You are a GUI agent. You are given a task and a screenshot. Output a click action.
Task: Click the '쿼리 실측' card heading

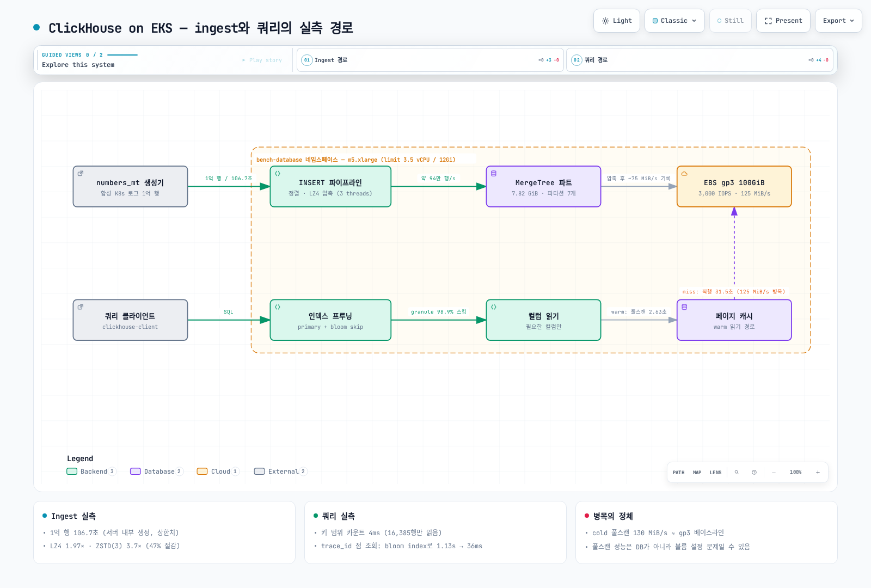coord(338,516)
